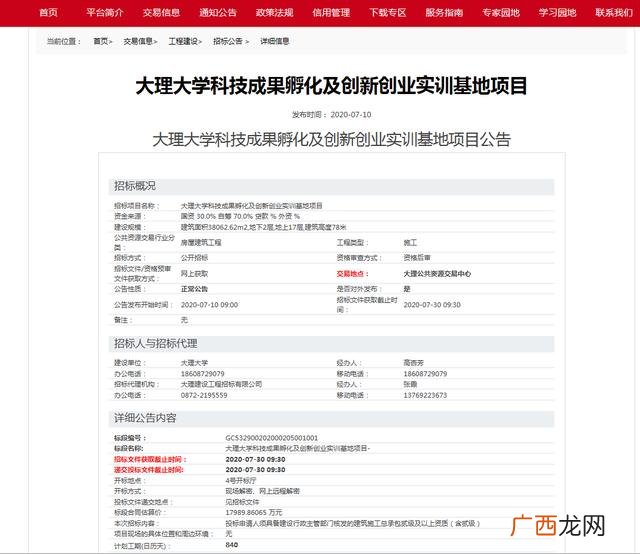
Task: Open the 信用管理 navigation item
Action: pyautogui.click(x=331, y=13)
